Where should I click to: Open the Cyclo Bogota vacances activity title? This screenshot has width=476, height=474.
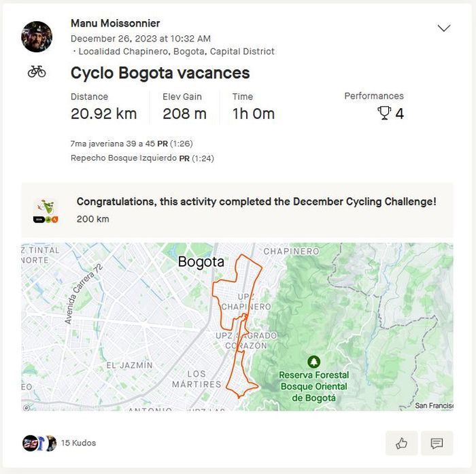pos(160,73)
